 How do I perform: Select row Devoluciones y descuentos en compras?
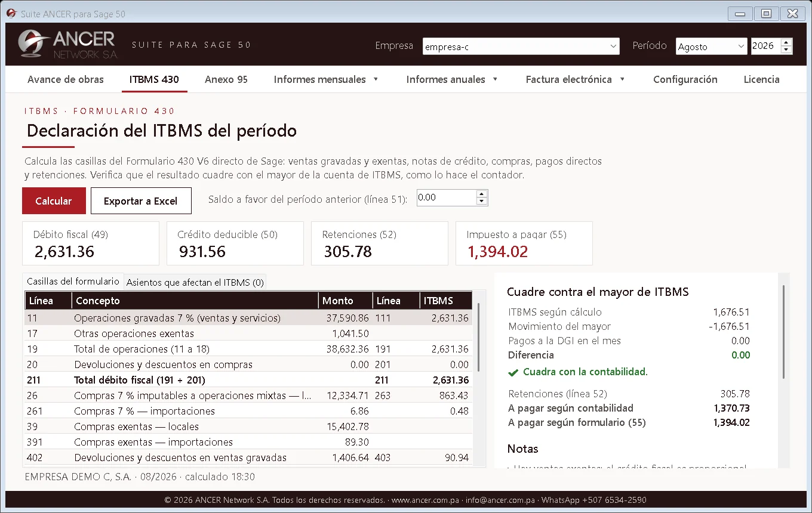click(248, 364)
